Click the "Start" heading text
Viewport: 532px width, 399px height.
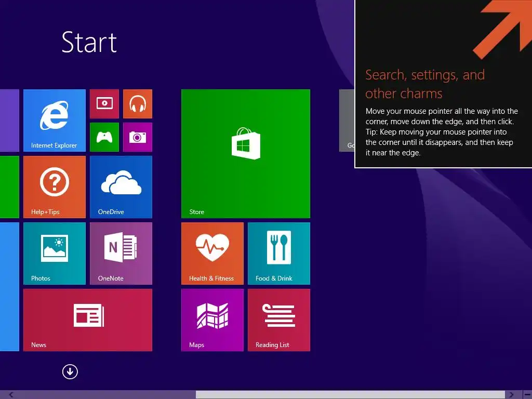click(89, 43)
